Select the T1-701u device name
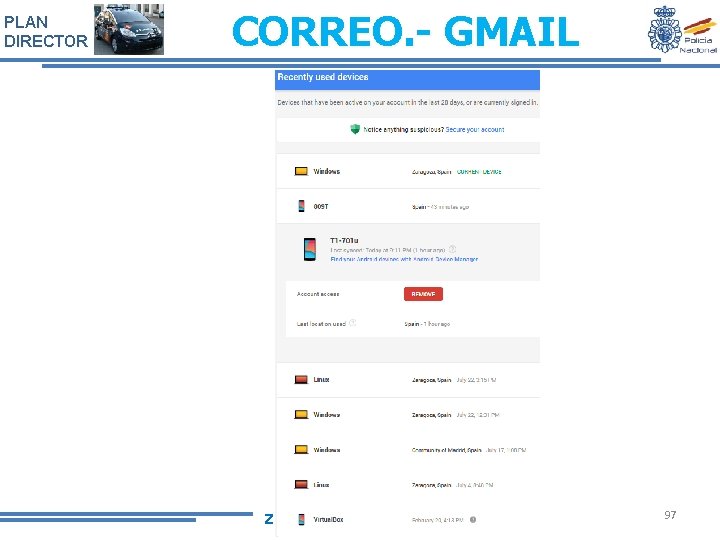The image size is (720, 540). [x=344, y=240]
